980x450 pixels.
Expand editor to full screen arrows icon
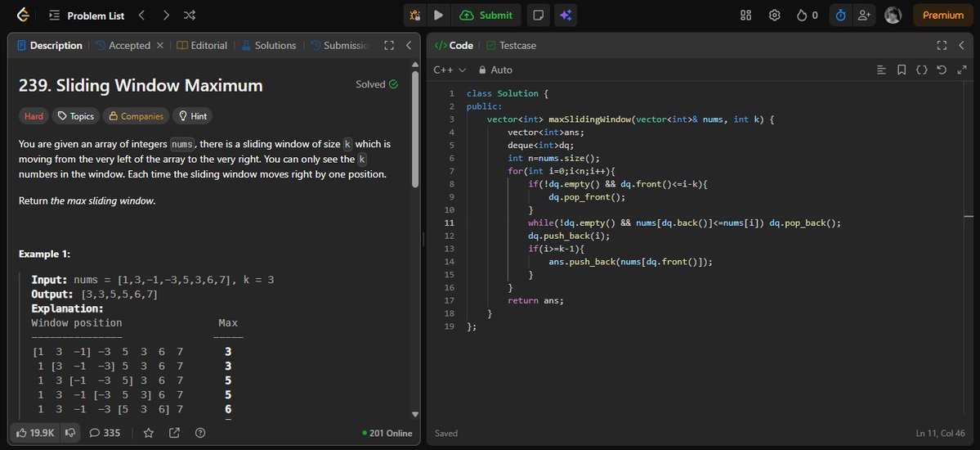point(962,70)
